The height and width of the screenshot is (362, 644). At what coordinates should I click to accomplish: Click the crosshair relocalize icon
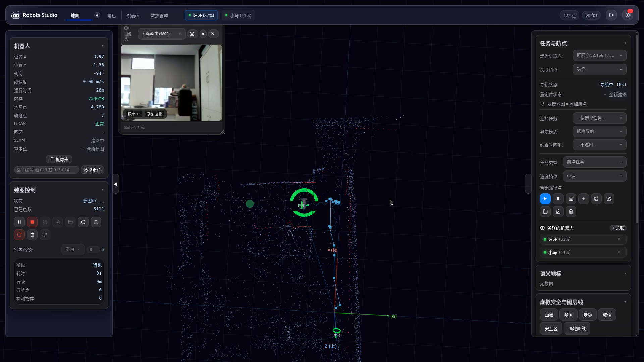83,222
